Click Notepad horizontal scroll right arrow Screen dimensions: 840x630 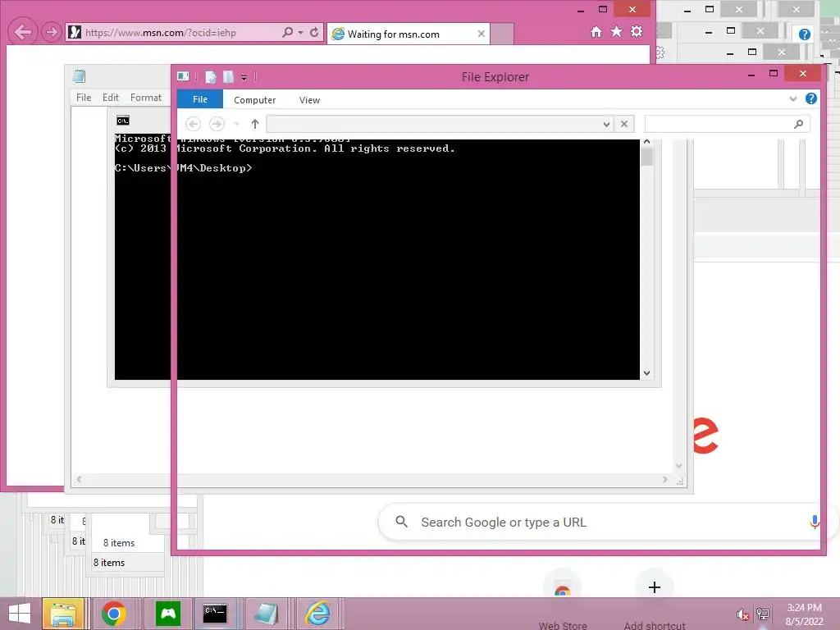pyautogui.click(x=664, y=479)
